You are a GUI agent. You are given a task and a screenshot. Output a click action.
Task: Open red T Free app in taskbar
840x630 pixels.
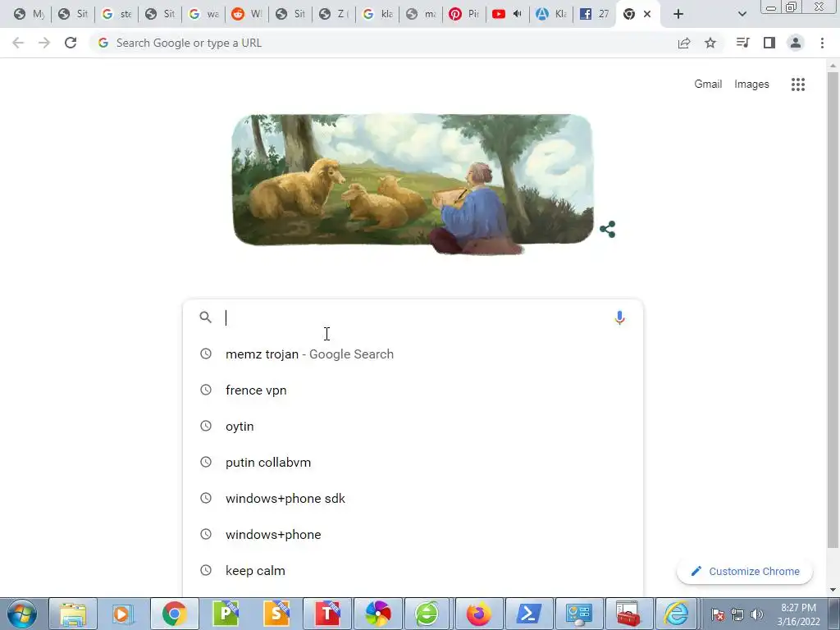[327, 614]
